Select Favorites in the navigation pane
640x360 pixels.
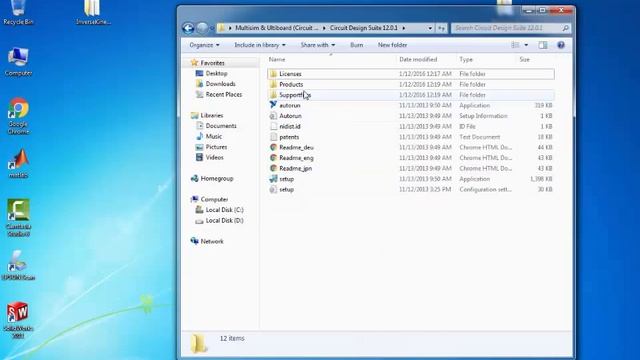212,63
